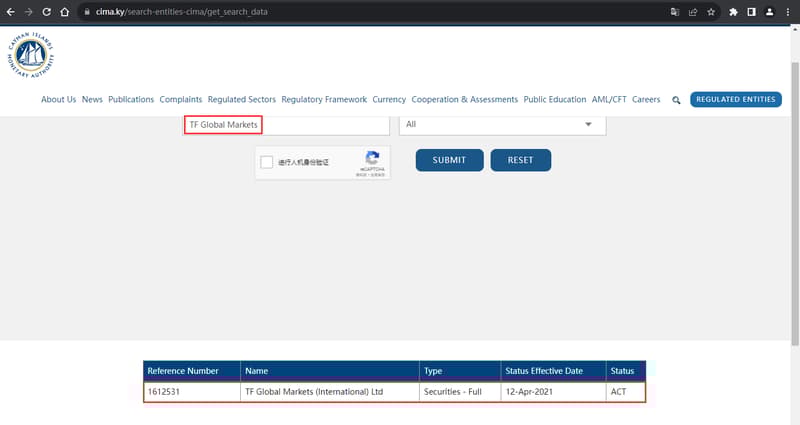Go to browser home page icon
800x425 pixels.
tap(66, 12)
